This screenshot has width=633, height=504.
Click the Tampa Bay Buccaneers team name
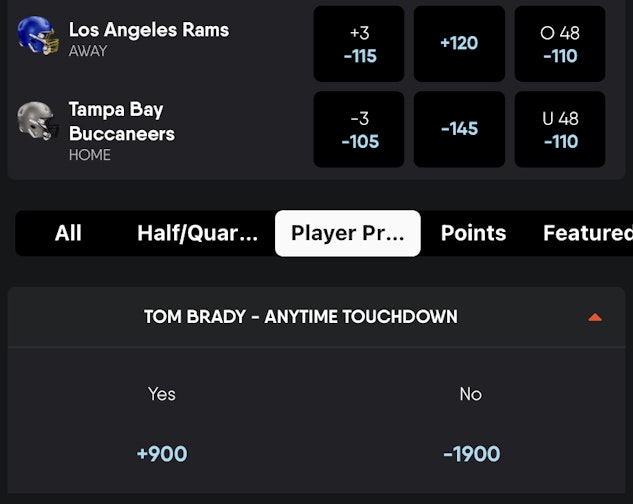(x=121, y=122)
